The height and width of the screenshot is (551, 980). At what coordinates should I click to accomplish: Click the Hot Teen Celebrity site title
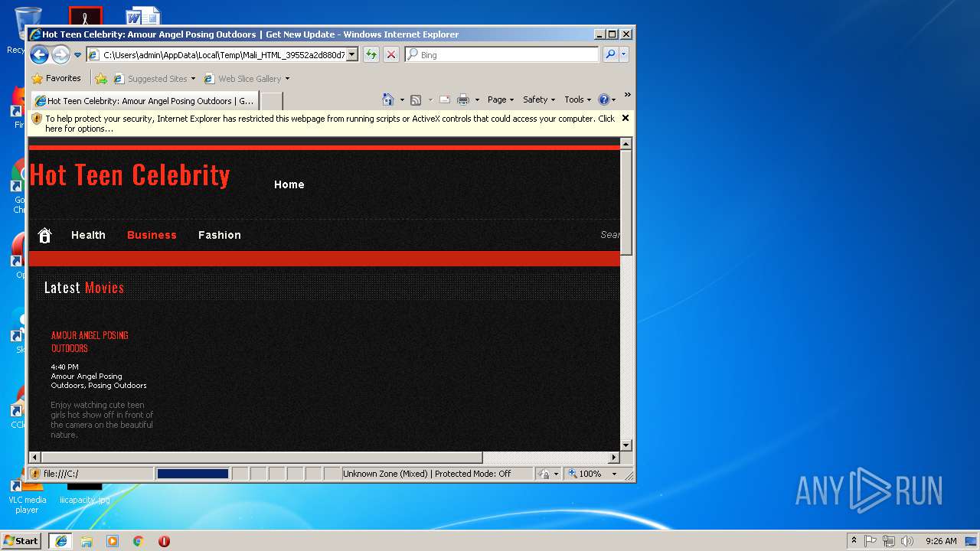(129, 175)
